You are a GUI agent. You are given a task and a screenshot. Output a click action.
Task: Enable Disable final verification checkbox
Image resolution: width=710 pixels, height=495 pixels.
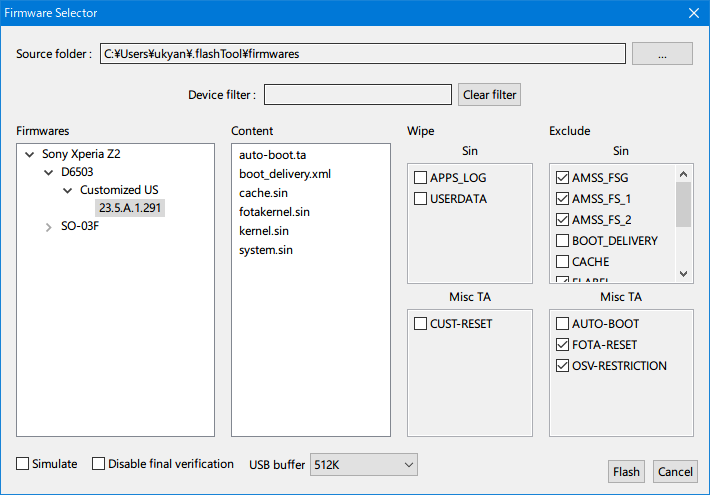point(98,463)
